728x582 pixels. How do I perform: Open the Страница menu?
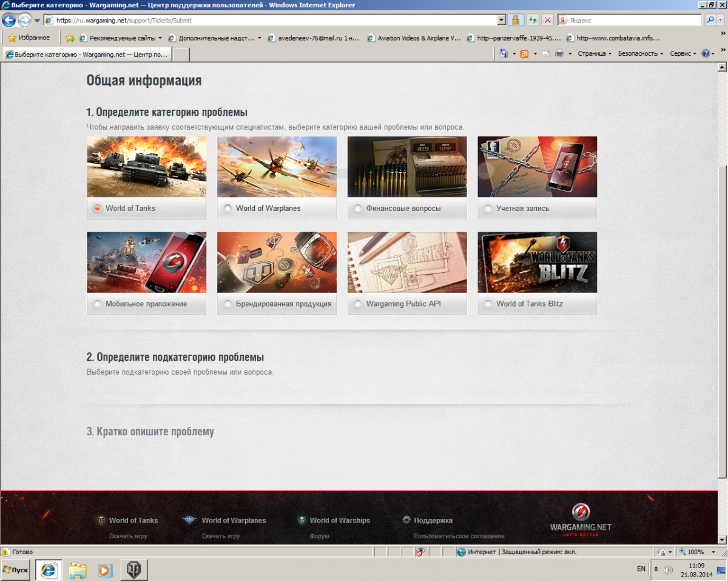595,53
